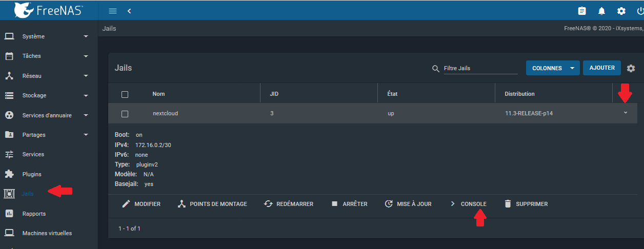
Task: Open the jails table settings gear
Action: (631, 68)
